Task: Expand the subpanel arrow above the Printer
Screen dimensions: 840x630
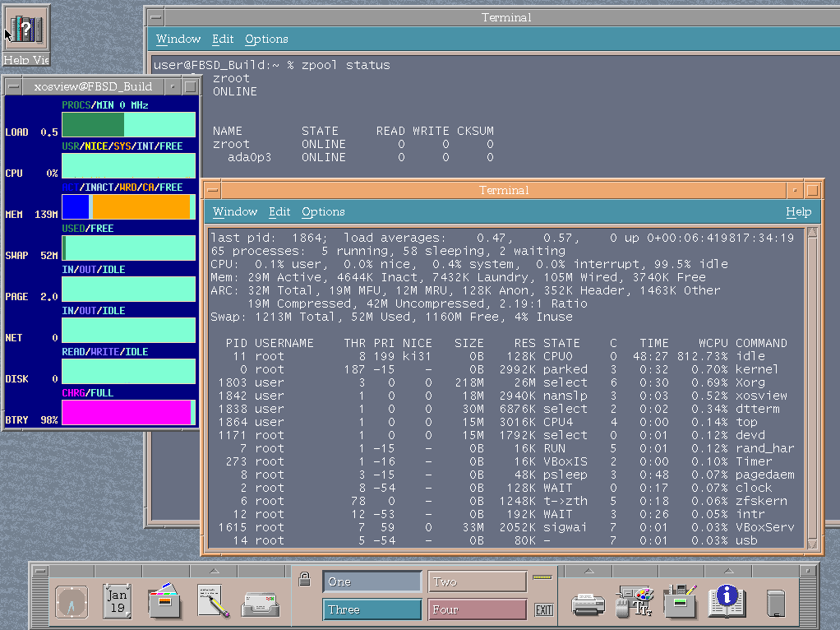Action: [588, 571]
